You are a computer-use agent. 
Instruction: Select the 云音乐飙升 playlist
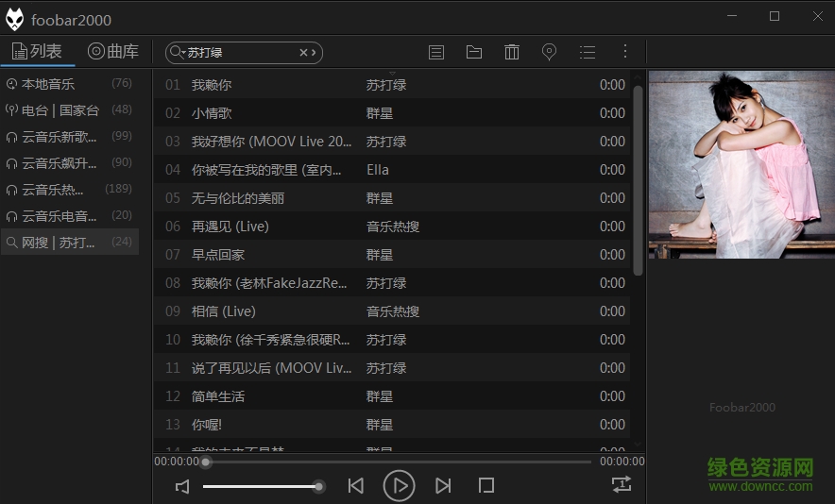pos(70,163)
